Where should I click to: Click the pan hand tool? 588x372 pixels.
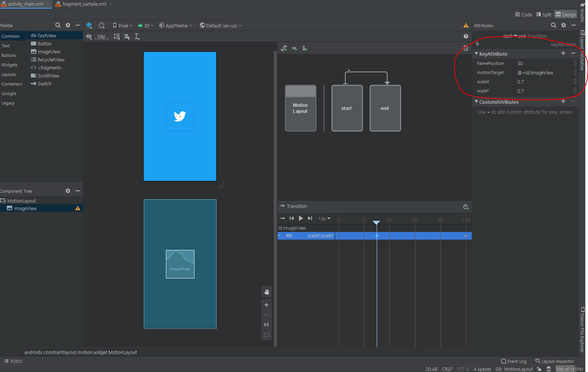click(x=267, y=292)
